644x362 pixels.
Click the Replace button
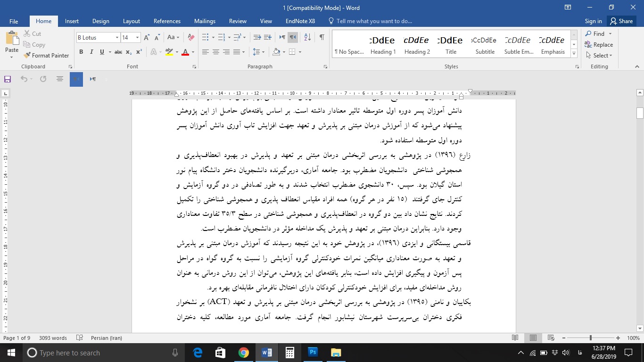[x=599, y=45]
